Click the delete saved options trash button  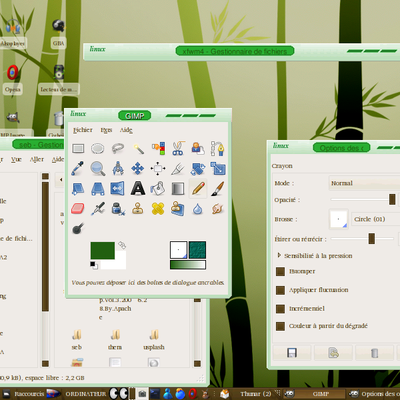coord(374,353)
